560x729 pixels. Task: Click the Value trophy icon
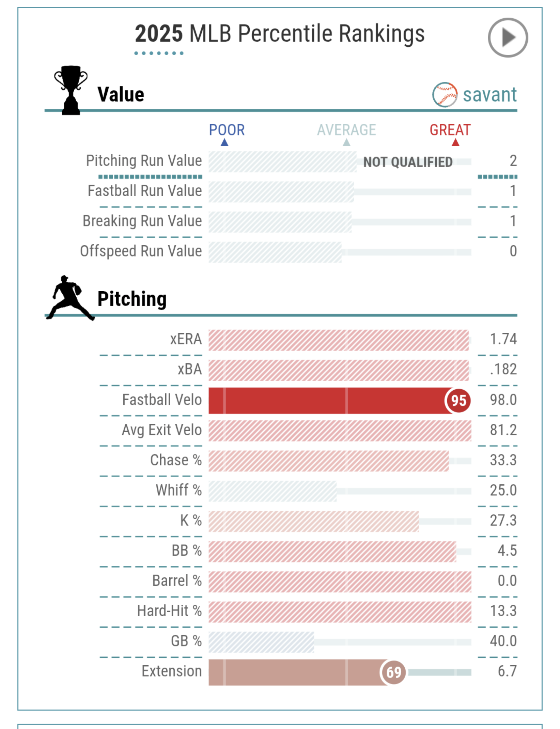(x=71, y=90)
